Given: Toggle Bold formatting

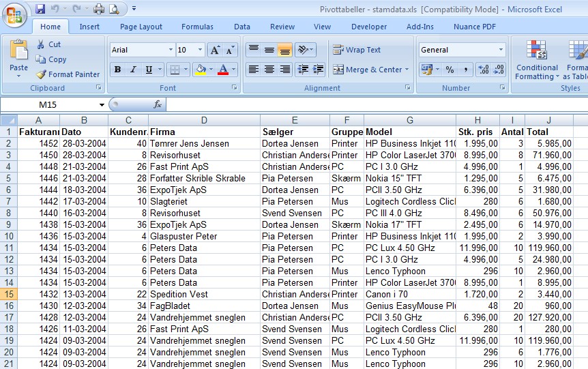Looking at the screenshot, I should pyautogui.click(x=117, y=70).
